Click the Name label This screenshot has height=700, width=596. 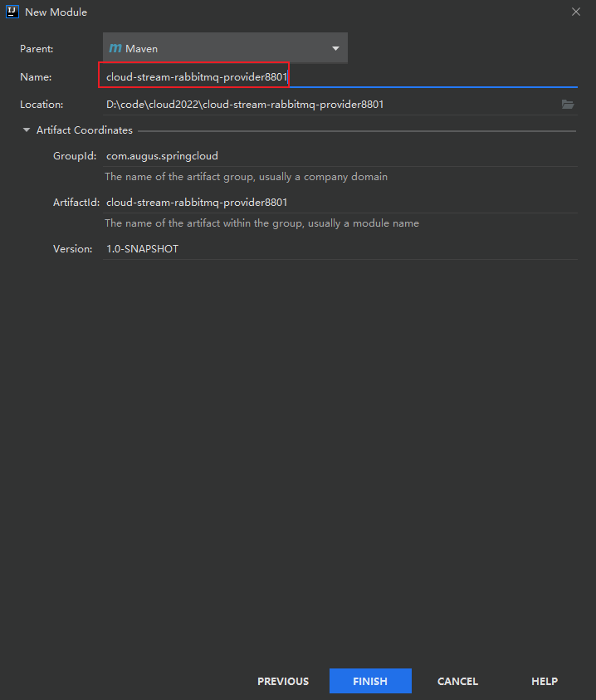pos(36,76)
